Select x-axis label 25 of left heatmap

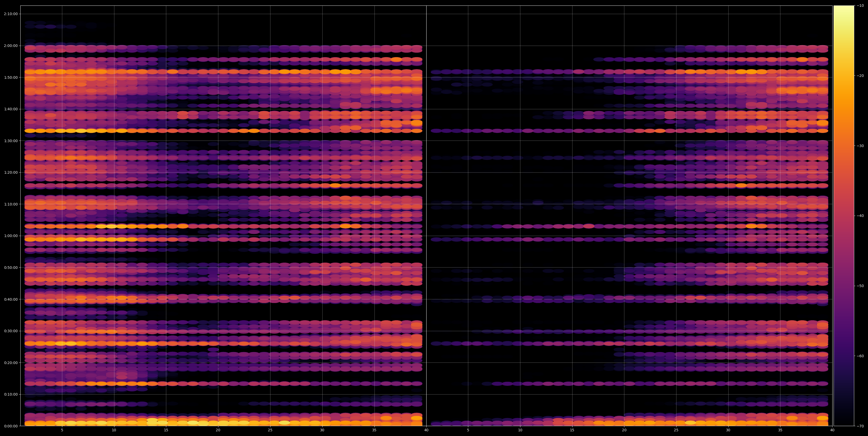tap(270, 430)
